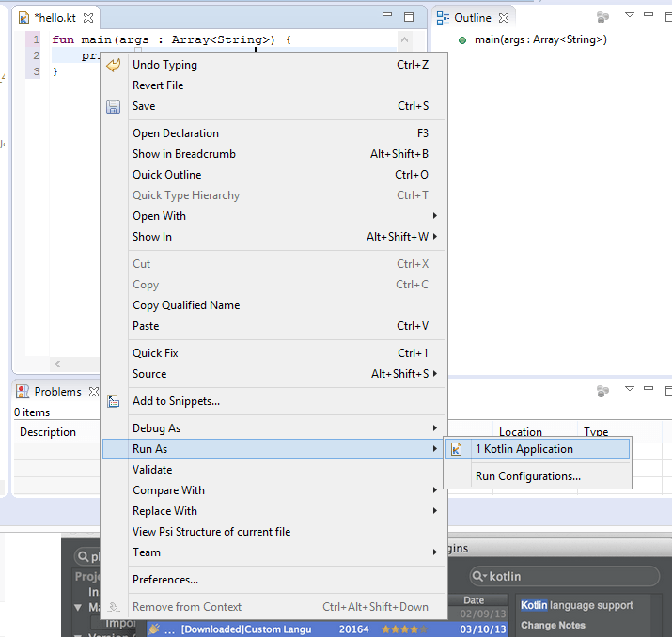Click the Kotlin file icon on hello.kt tab

pos(24,18)
